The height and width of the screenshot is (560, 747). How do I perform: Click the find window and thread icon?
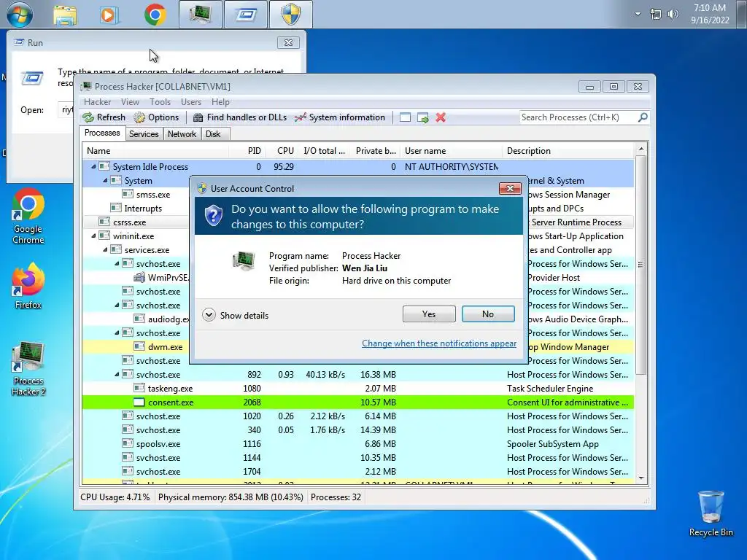[x=422, y=117]
